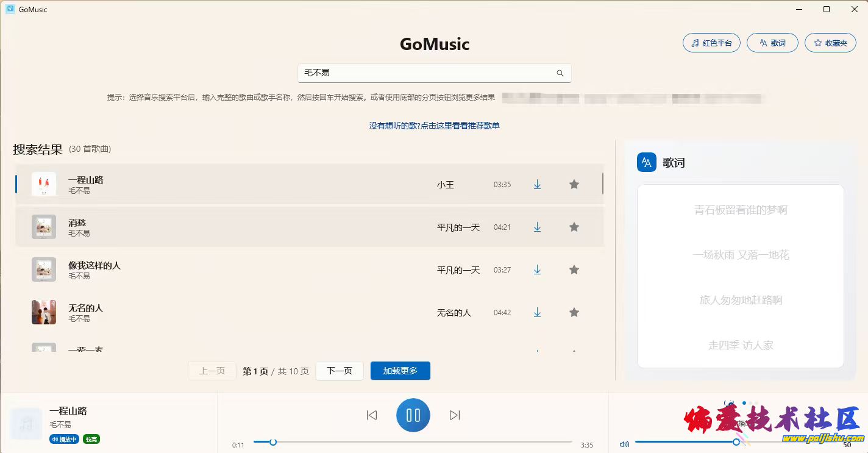
Task: Toggle favorite star for 像我这样的人
Action: (x=574, y=269)
